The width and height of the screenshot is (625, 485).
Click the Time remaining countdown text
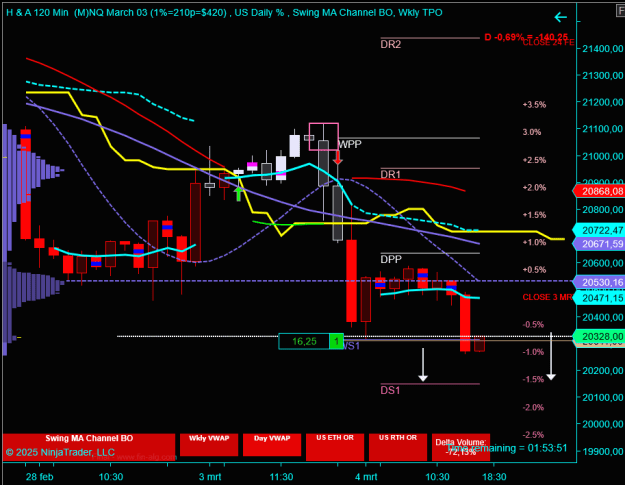click(x=507, y=448)
